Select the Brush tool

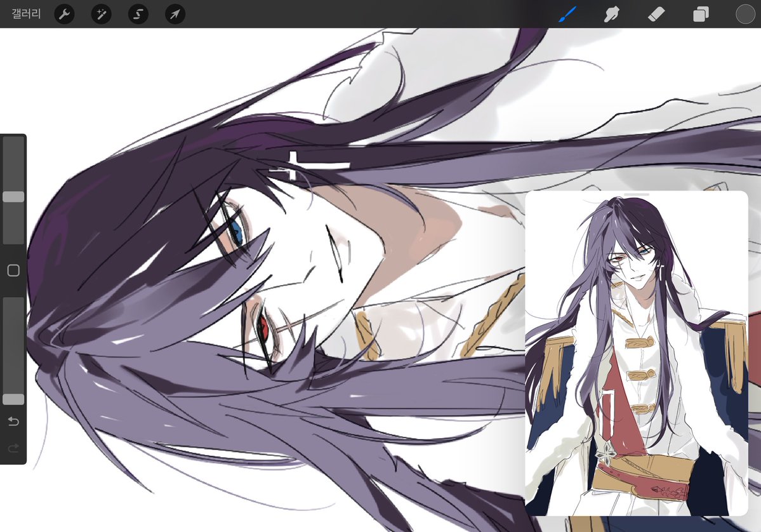(567, 14)
